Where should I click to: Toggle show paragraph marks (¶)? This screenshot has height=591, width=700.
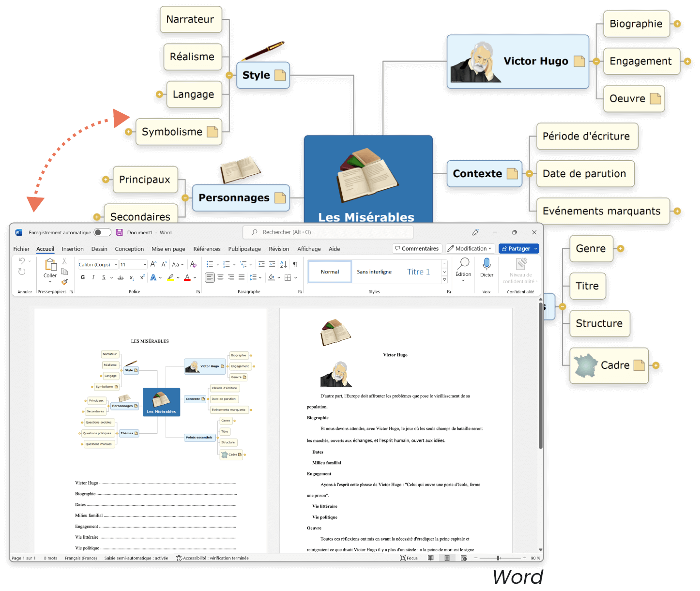[x=295, y=264]
